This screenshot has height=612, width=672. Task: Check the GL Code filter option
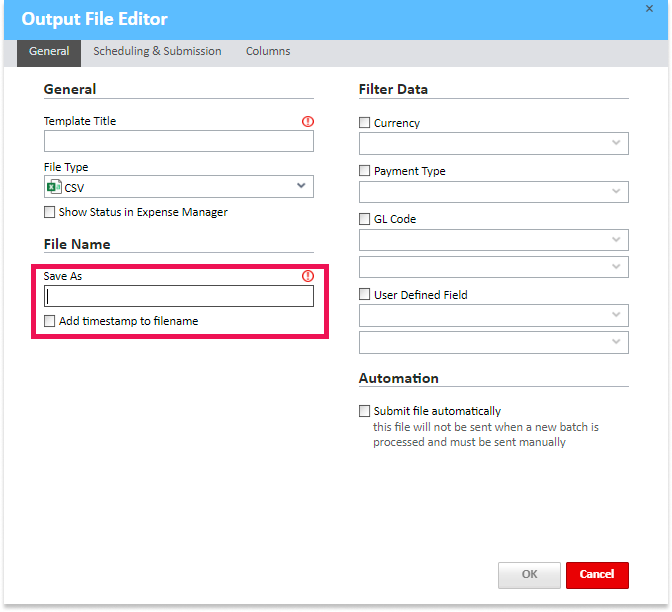point(365,219)
